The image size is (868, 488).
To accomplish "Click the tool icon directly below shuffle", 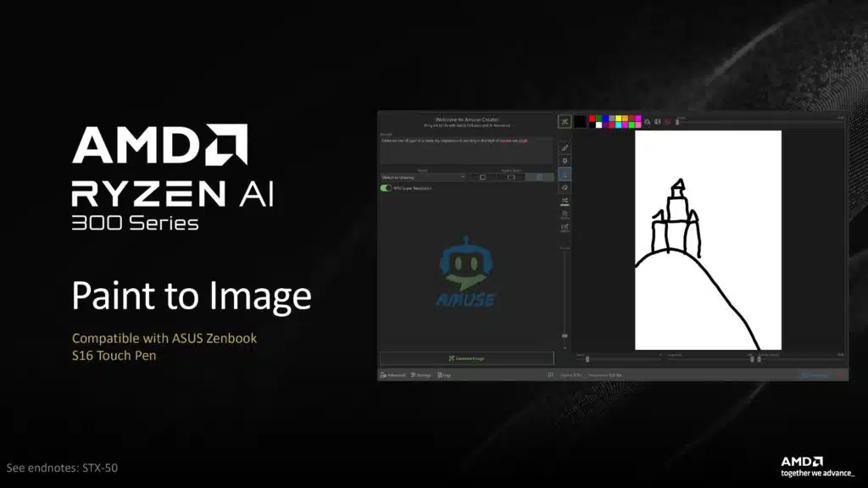I will pyautogui.click(x=565, y=213).
